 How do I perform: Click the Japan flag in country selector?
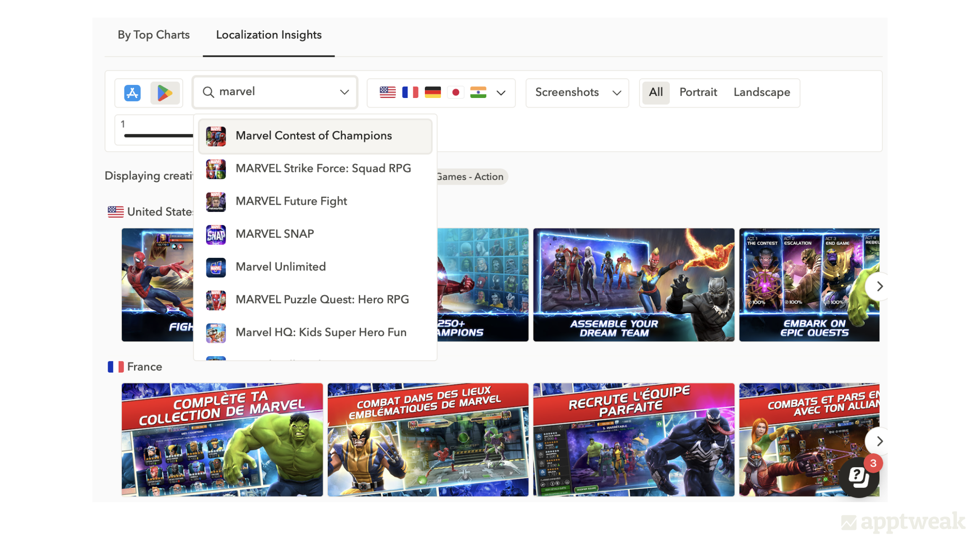pos(456,92)
